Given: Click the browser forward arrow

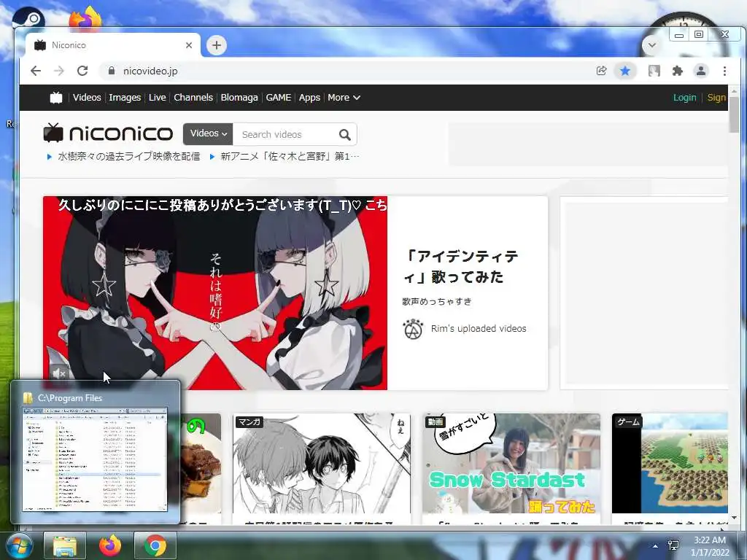Looking at the screenshot, I should tap(59, 71).
